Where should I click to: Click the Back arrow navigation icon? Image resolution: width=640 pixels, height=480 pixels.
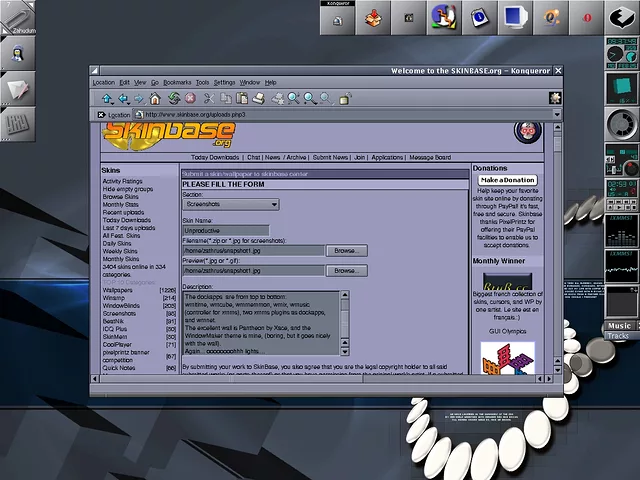click(x=123, y=99)
